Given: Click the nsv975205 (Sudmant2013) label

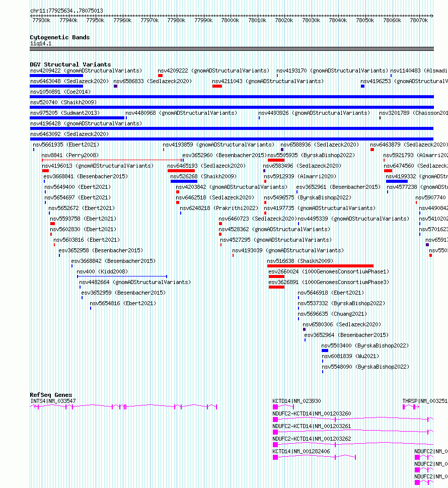Looking at the screenshot, I should [x=65, y=113].
